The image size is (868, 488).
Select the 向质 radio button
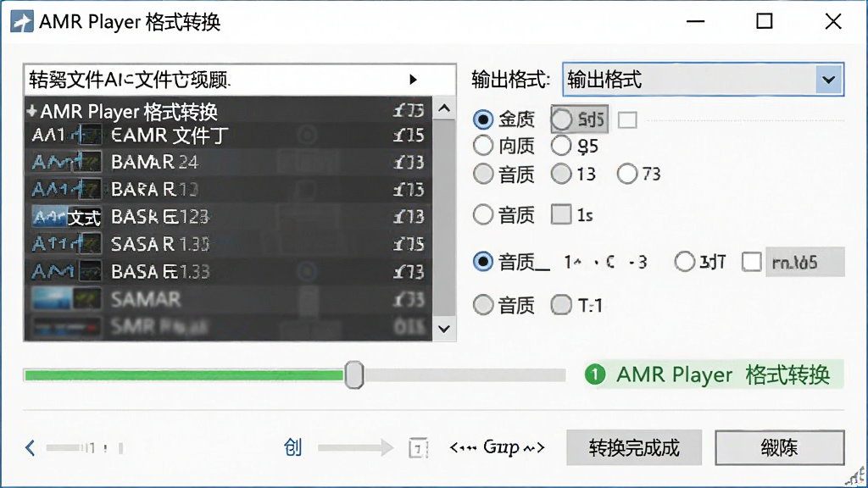point(483,146)
